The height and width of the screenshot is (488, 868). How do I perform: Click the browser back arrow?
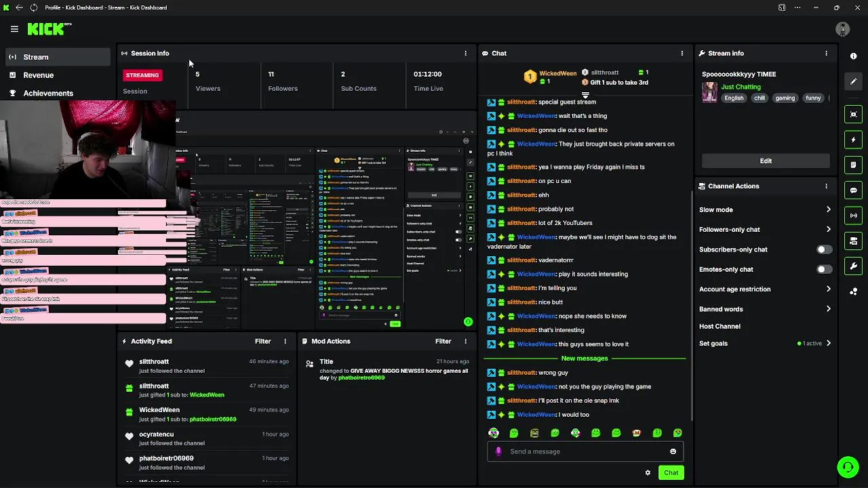19,7
